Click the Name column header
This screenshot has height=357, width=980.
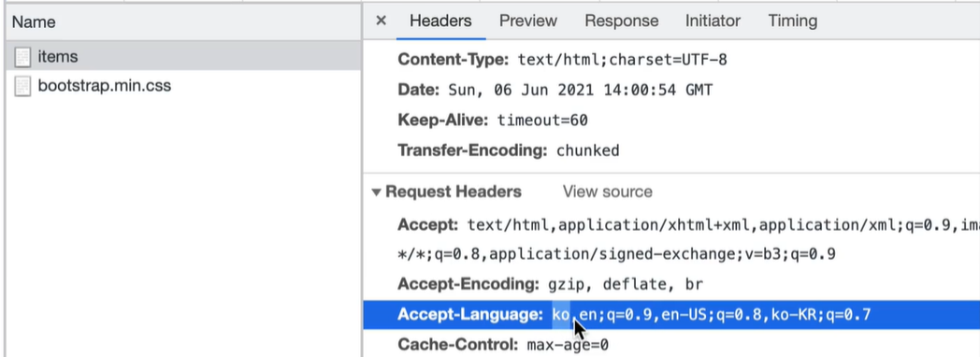coord(34,21)
